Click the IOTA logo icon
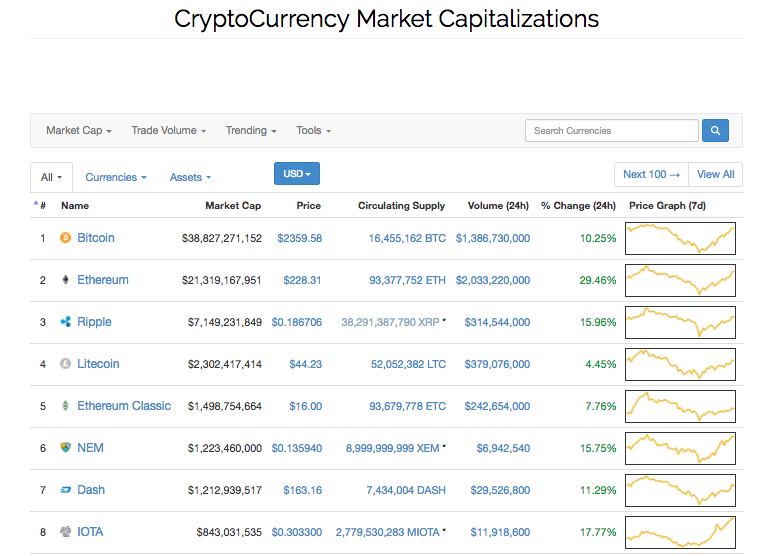761x556 pixels. point(66,532)
